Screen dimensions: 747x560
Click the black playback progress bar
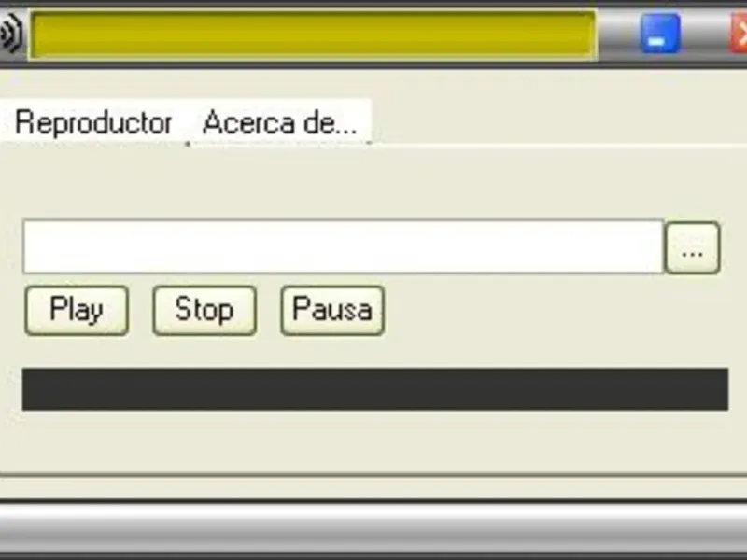[x=375, y=389]
